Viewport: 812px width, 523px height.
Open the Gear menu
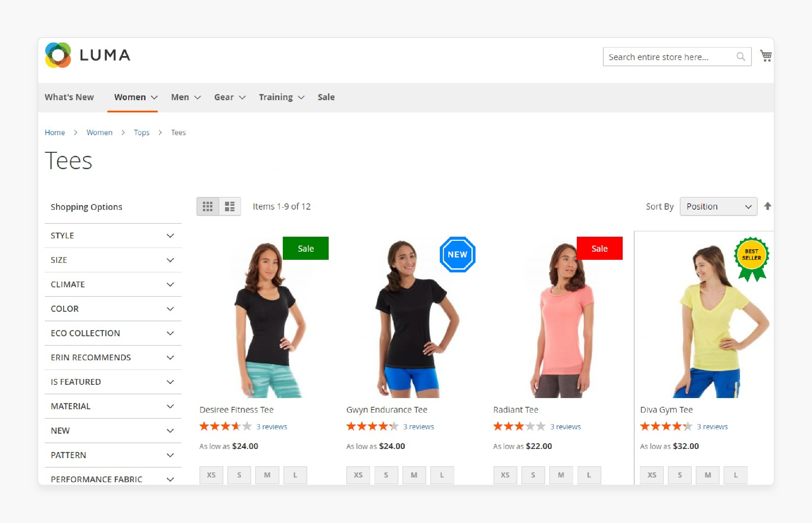[x=230, y=97]
